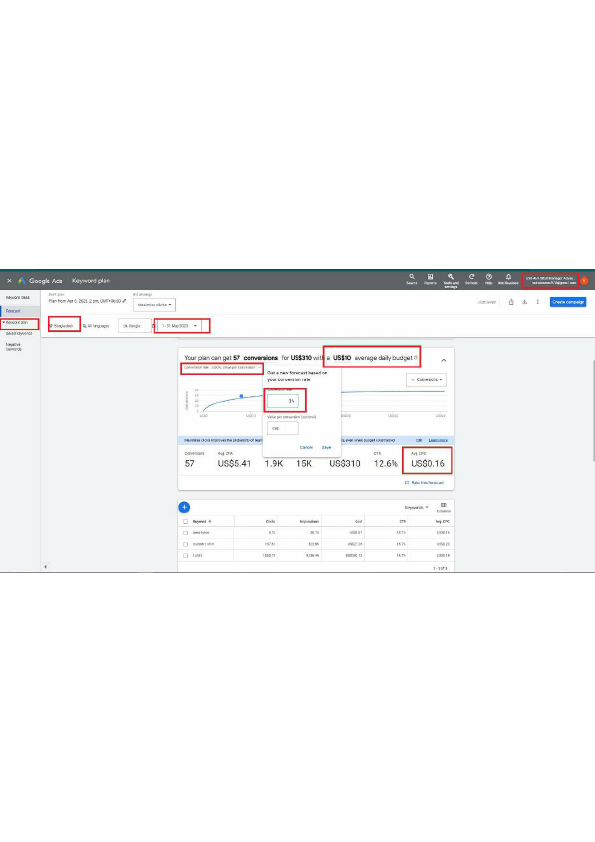This screenshot has width=595, height=842.
Task: Click the download plan icon
Action: pyautogui.click(x=525, y=302)
